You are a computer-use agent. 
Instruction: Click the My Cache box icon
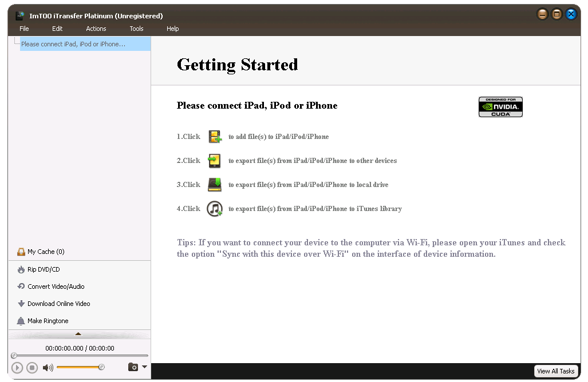[21, 252]
